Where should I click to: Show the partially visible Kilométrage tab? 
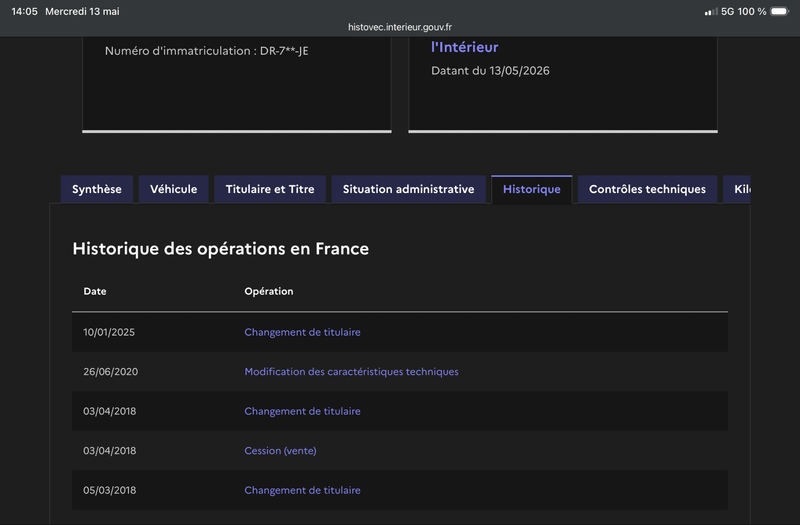[x=737, y=189]
